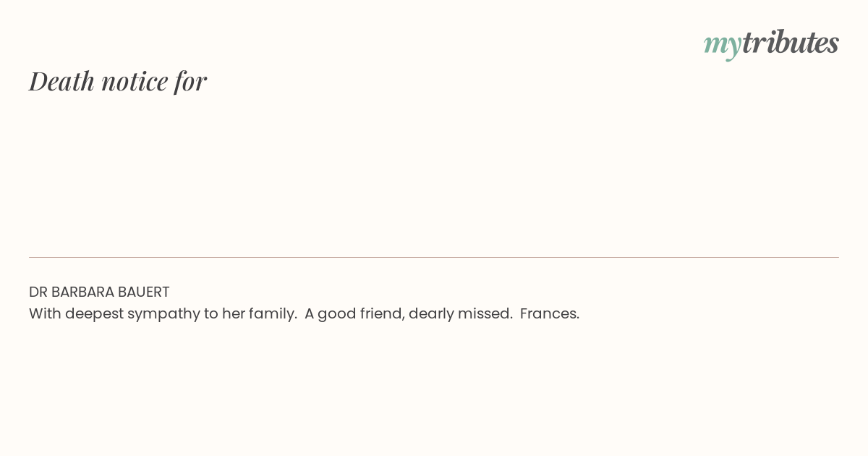
Task: Click the dark "tributes" logo text
Action: 790,43
